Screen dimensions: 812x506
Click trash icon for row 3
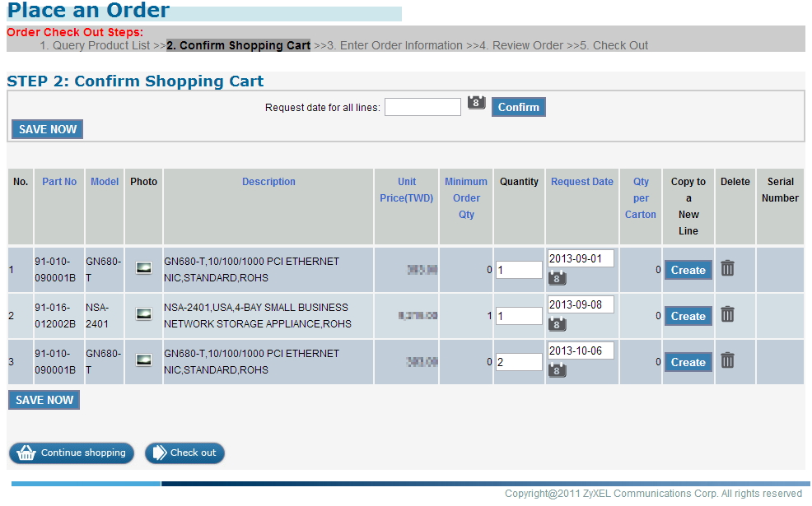coord(727,360)
